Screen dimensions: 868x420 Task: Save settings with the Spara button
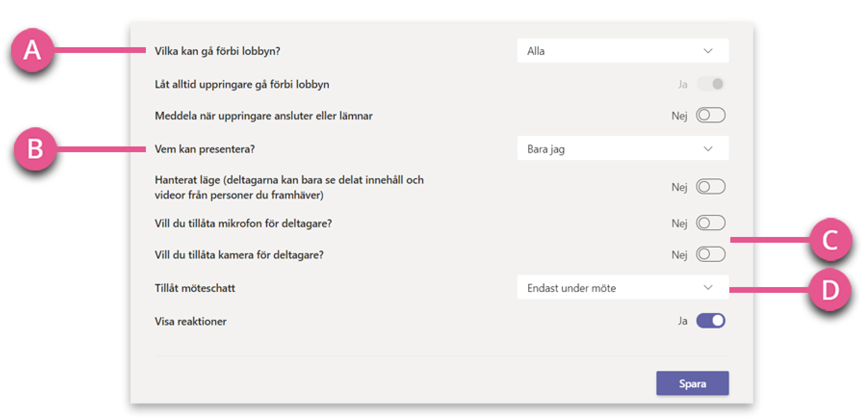click(692, 383)
